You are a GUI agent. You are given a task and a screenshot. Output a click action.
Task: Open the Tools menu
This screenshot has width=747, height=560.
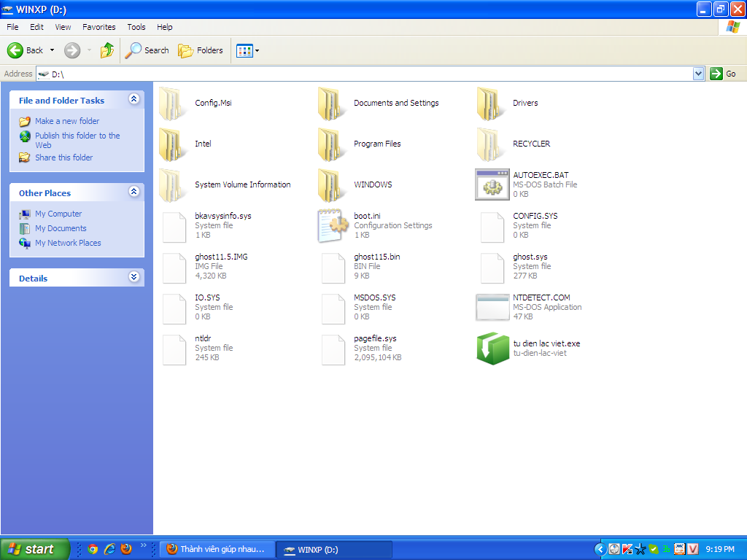pos(136,27)
